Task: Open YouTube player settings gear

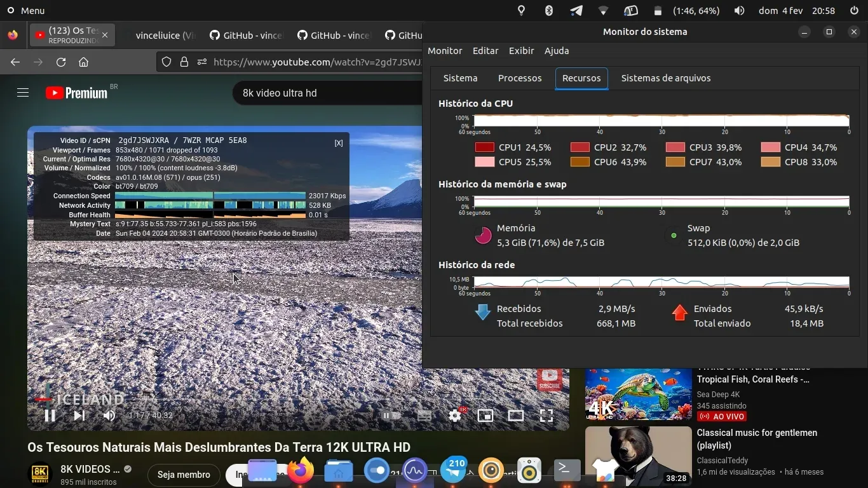Action: (455, 416)
